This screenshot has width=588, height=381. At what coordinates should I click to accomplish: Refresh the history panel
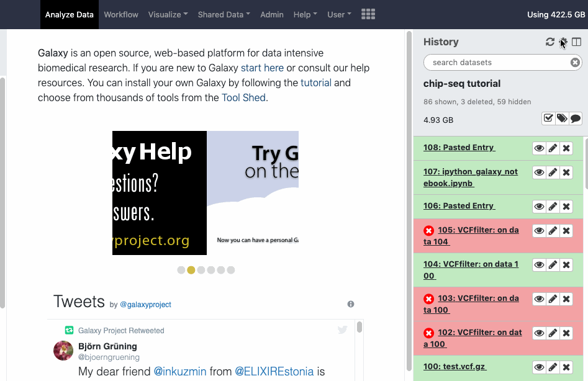tap(550, 42)
